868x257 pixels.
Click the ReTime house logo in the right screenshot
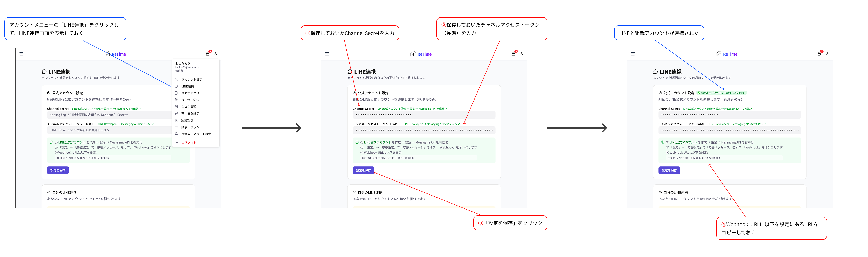click(x=718, y=54)
